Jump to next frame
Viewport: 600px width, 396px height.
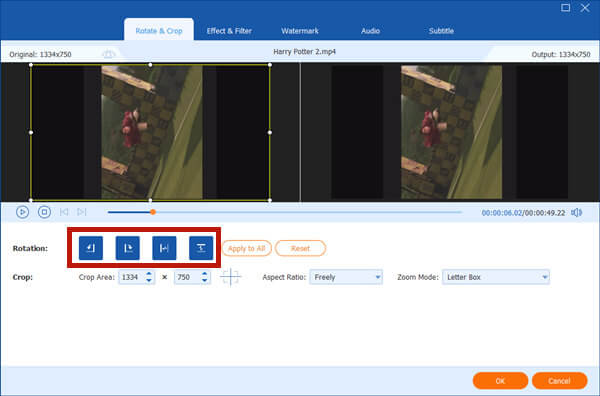click(x=82, y=212)
